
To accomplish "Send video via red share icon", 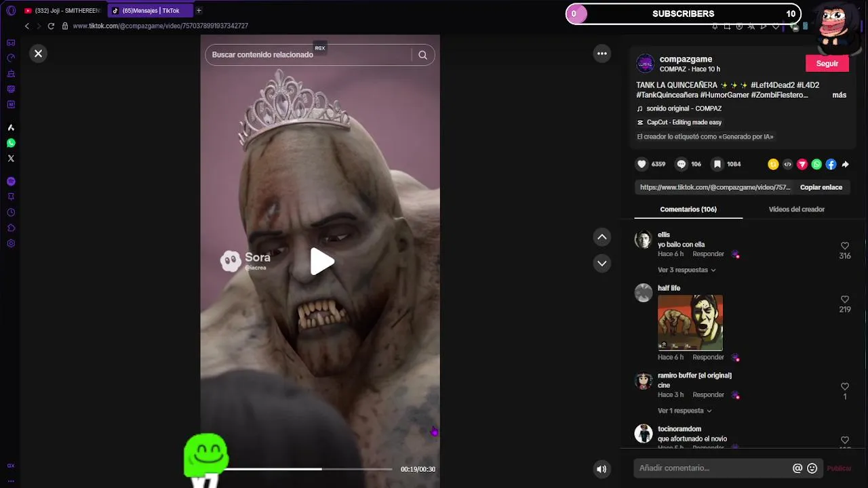I will pos(802,164).
